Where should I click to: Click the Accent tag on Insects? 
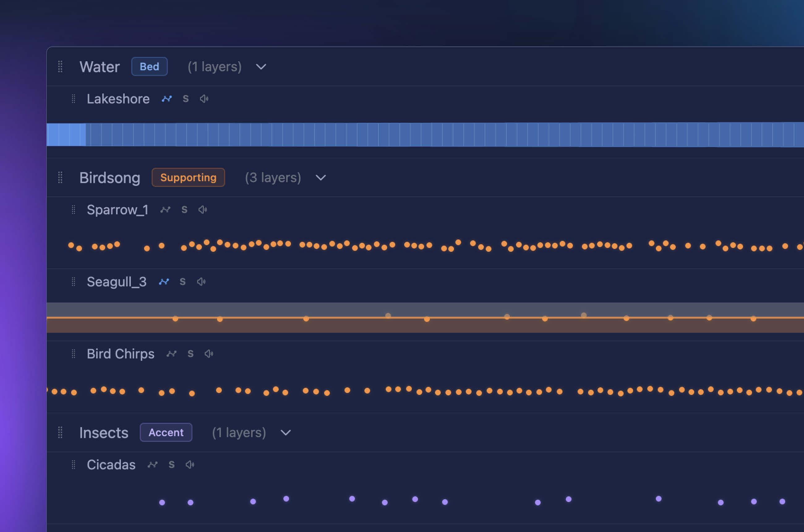click(166, 433)
